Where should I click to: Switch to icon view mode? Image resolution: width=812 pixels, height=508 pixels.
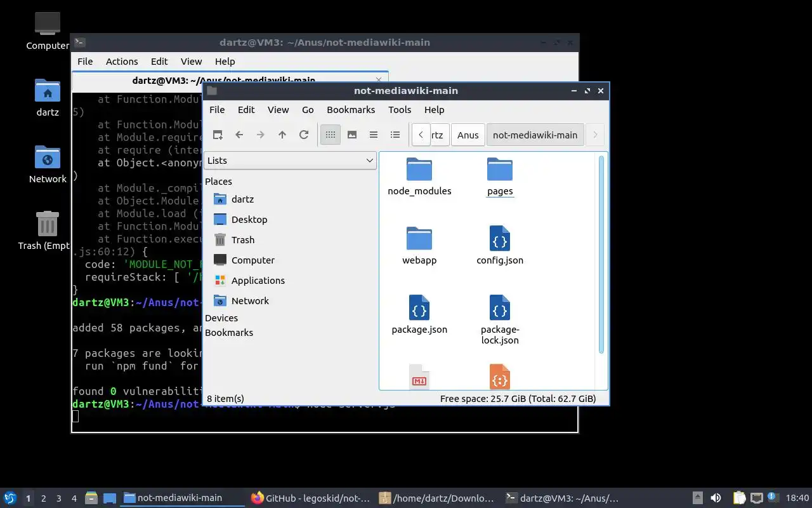click(x=331, y=135)
